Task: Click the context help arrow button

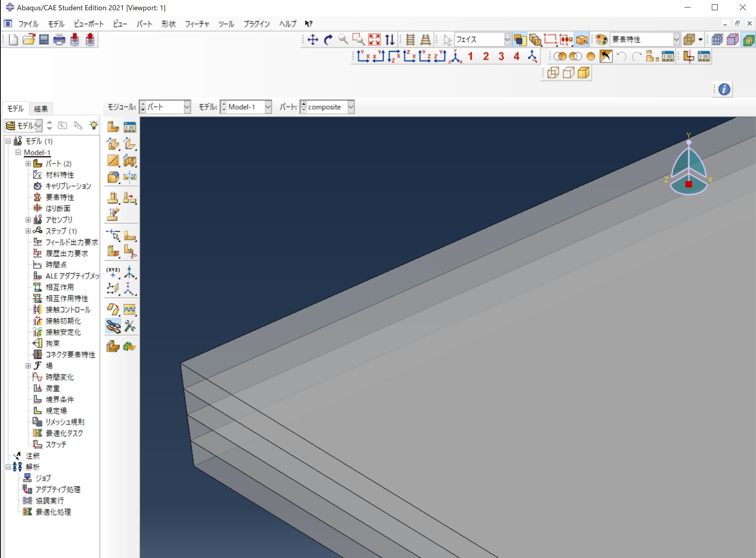Action: coord(309,24)
